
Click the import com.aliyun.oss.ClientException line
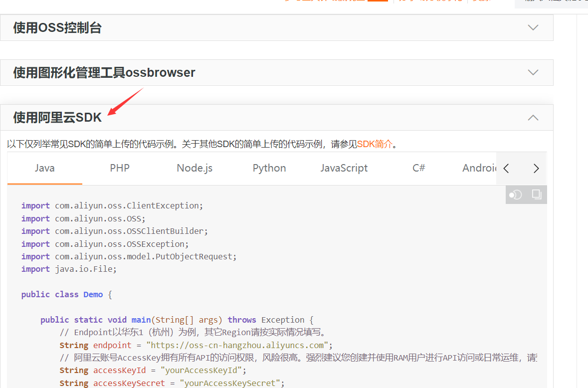(112, 206)
